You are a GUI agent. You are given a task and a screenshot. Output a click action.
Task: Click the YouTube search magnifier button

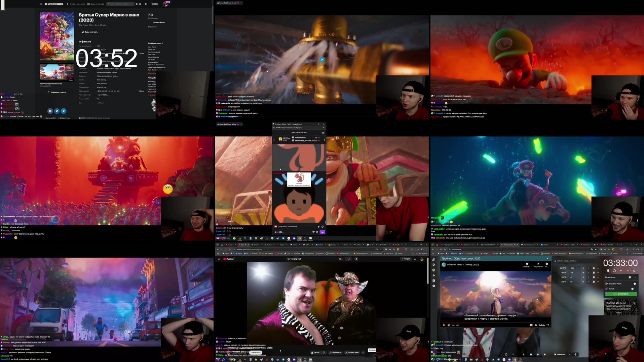tap(349, 259)
